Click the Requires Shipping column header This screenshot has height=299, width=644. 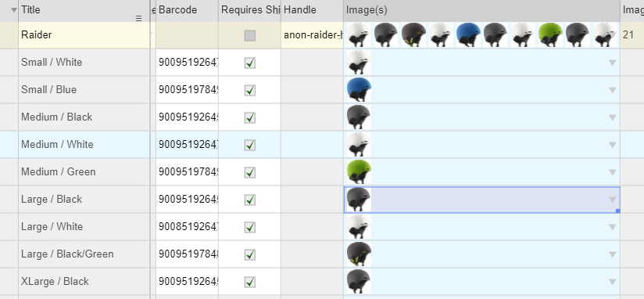[250, 10]
